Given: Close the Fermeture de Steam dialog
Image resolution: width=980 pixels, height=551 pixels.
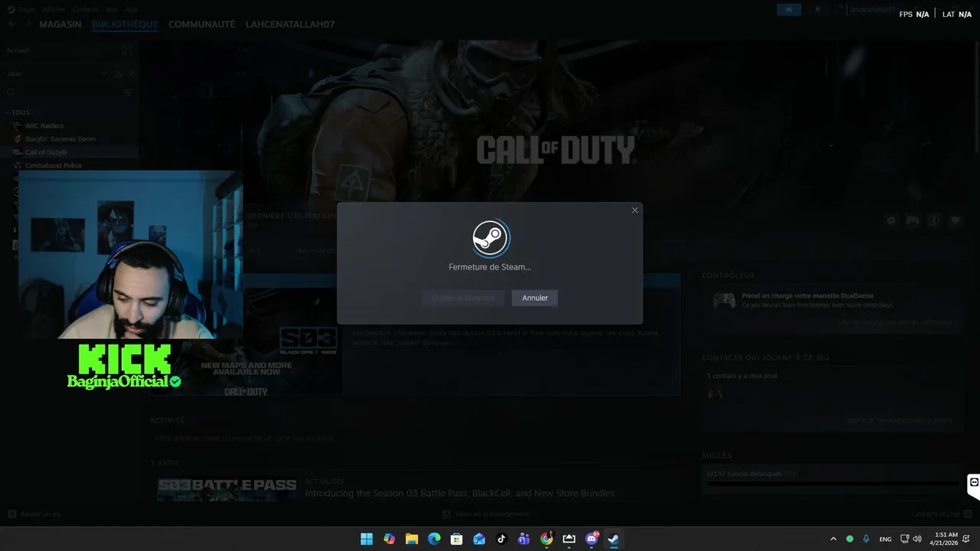Looking at the screenshot, I should coord(635,210).
